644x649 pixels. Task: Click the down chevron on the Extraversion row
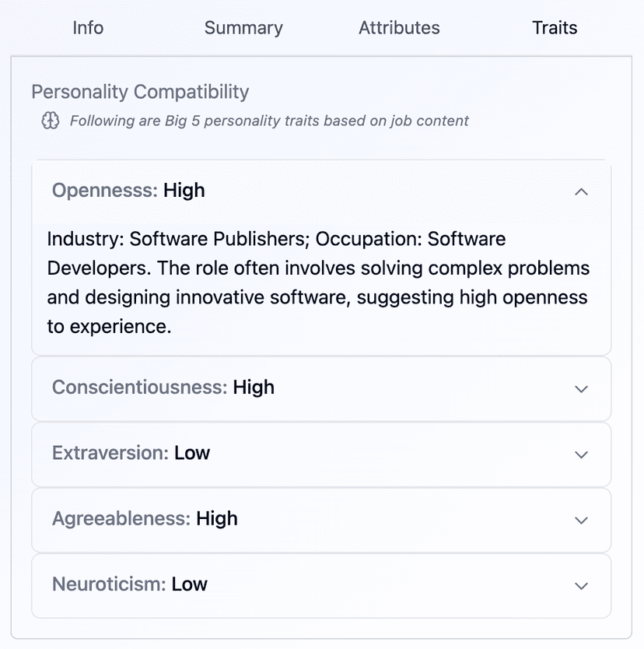(581, 454)
